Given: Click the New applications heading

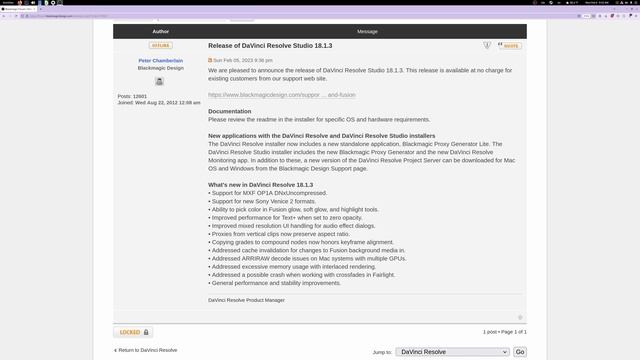Looking at the screenshot, I should (322, 136).
